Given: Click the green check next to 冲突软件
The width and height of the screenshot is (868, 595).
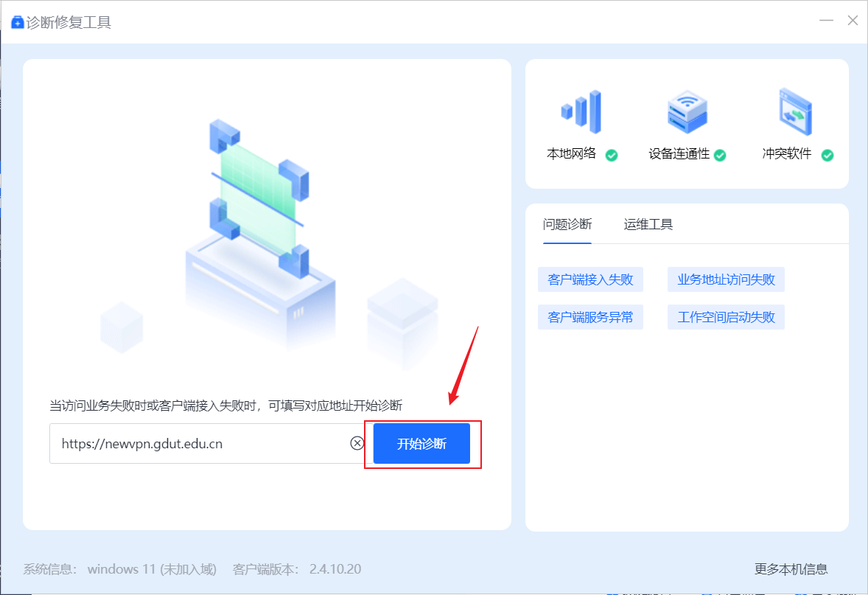Looking at the screenshot, I should 827,155.
